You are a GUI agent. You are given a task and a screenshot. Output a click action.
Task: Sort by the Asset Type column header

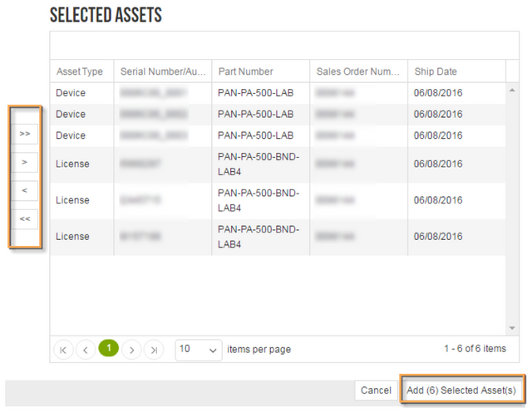[x=80, y=71]
